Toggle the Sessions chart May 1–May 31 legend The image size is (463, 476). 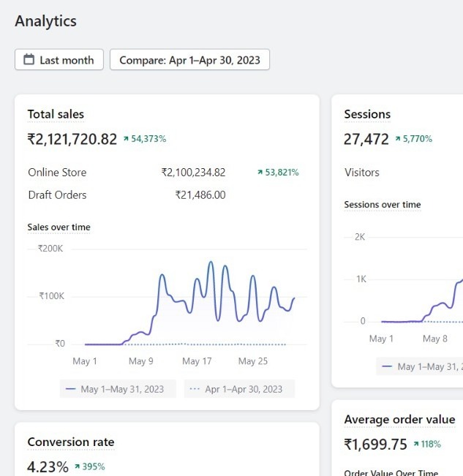coord(421,366)
